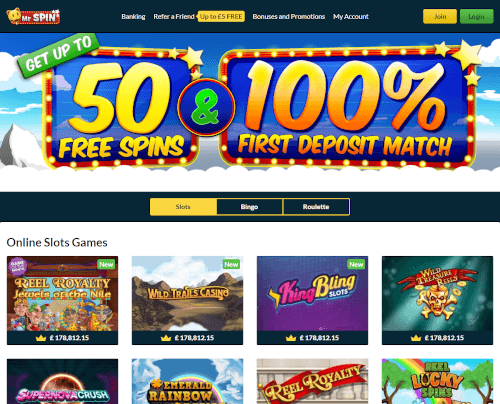Switch to the Roulette tab
500x404 pixels.
(316, 207)
